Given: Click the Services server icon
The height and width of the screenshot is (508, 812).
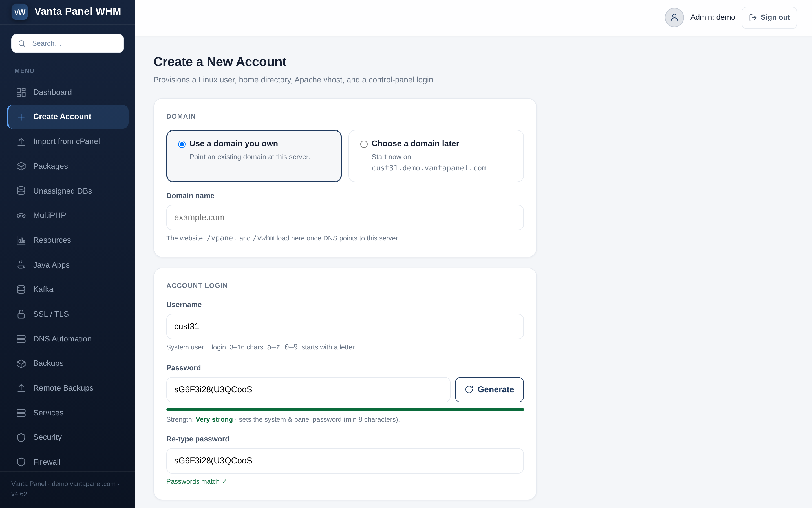Looking at the screenshot, I should [x=21, y=413].
